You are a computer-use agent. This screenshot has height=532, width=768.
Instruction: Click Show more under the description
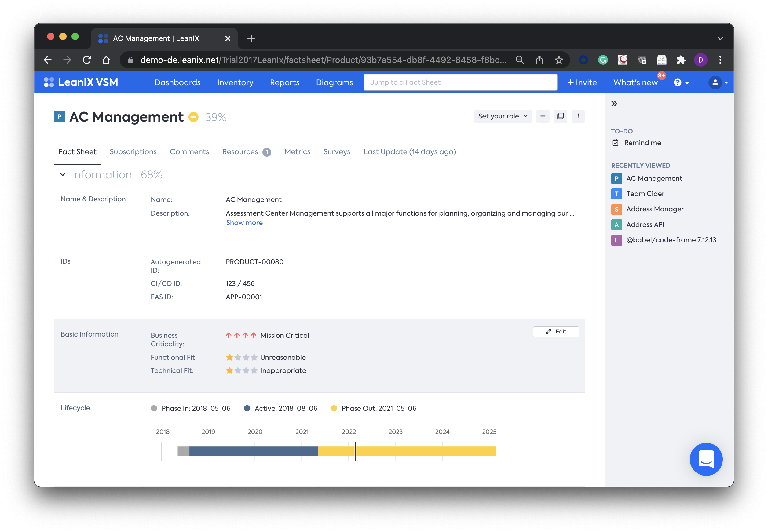pyautogui.click(x=244, y=223)
